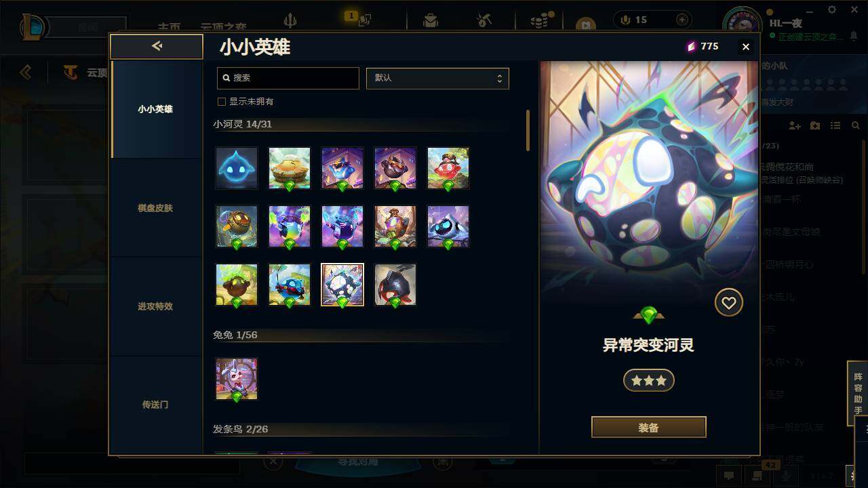
Task: Enable 显示未拥有 checkbox
Action: point(221,102)
